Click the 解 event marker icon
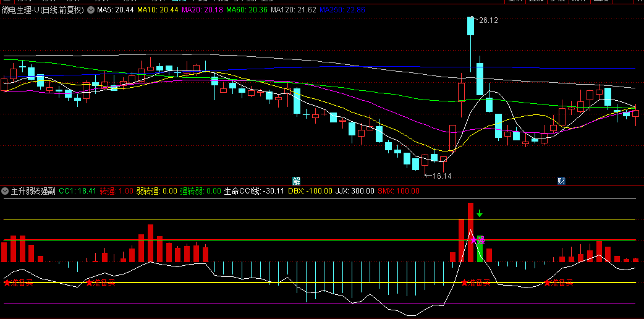 (297, 181)
